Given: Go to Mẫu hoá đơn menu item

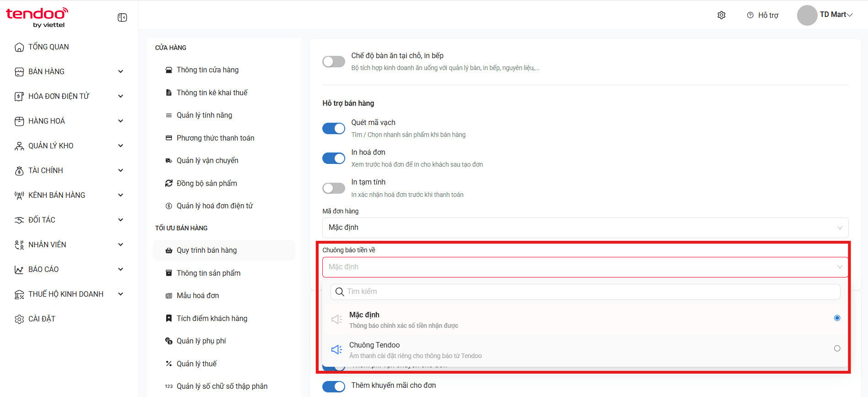Looking at the screenshot, I should [197, 296].
